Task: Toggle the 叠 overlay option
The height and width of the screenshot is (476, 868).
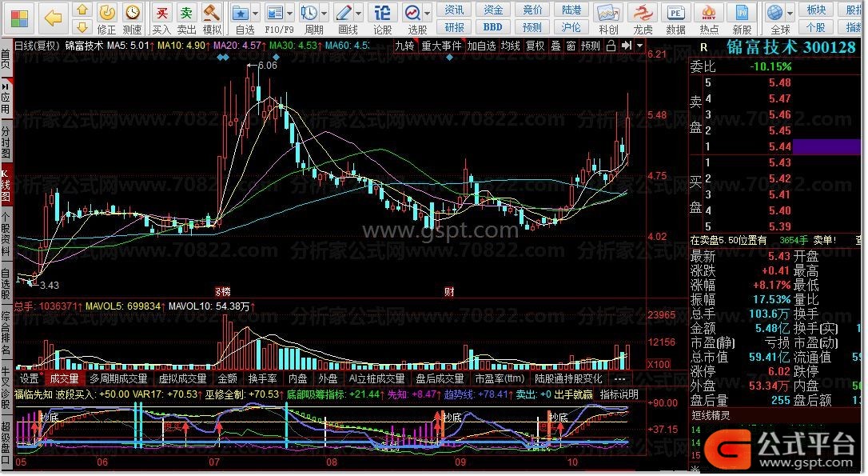Action: [x=555, y=46]
